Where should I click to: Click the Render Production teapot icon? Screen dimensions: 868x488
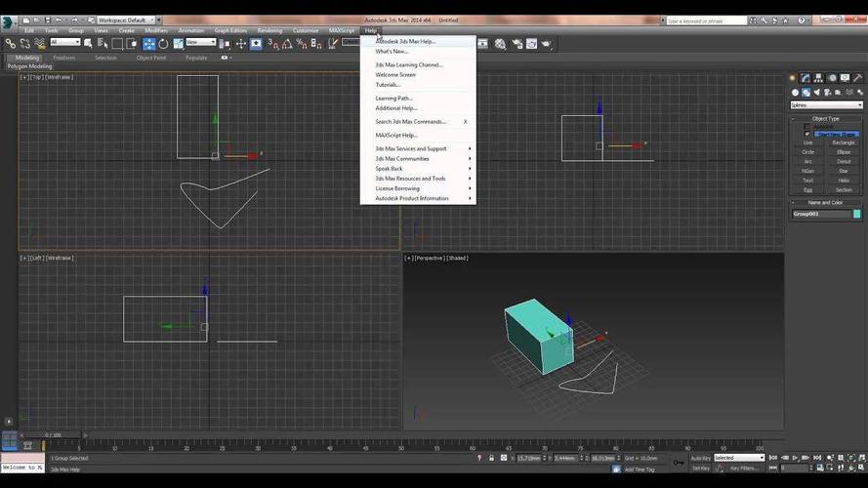click(547, 44)
